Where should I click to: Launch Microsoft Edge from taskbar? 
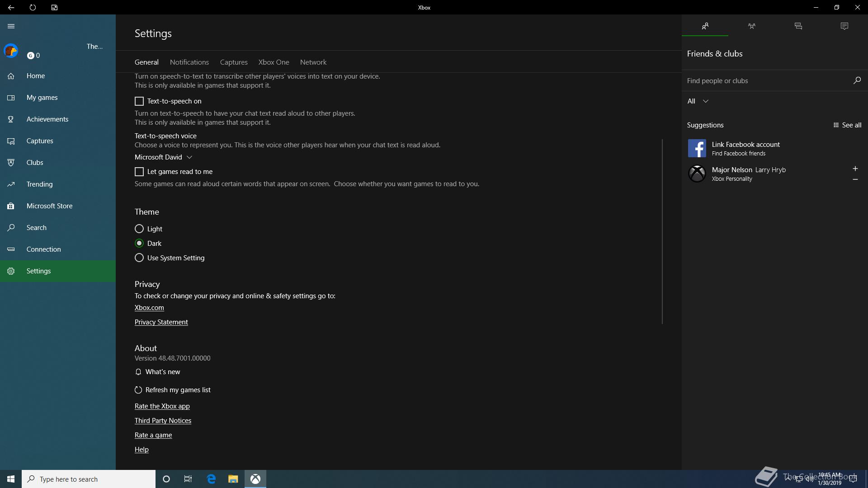[211, 479]
